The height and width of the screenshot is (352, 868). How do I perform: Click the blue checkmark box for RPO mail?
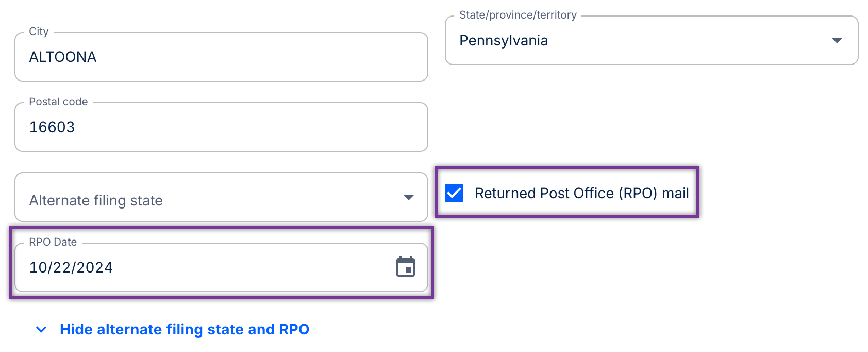pos(454,193)
